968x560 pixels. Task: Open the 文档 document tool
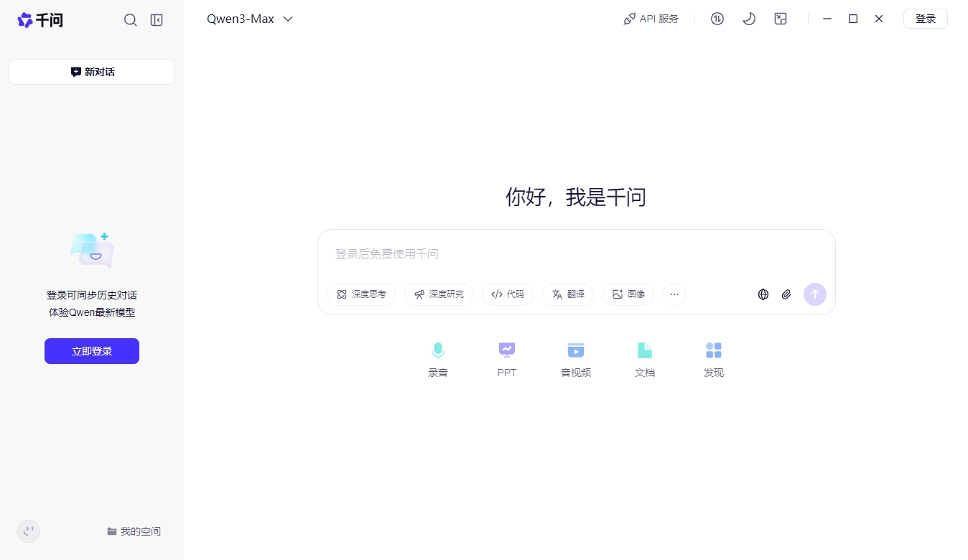[644, 358]
